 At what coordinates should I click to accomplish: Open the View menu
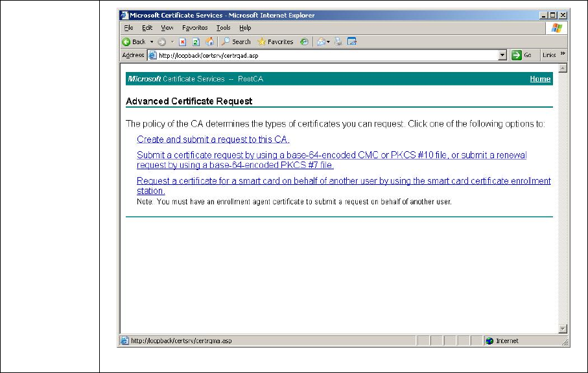167,28
